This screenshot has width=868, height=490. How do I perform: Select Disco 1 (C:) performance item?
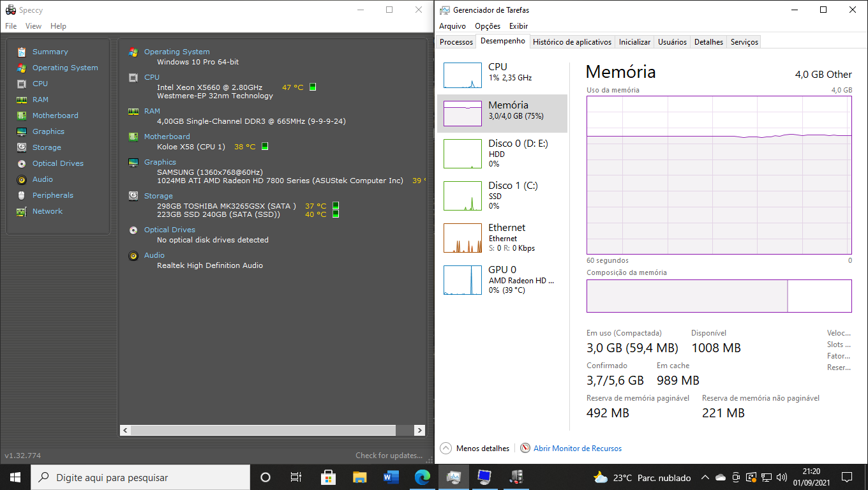click(x=502, y=195)
